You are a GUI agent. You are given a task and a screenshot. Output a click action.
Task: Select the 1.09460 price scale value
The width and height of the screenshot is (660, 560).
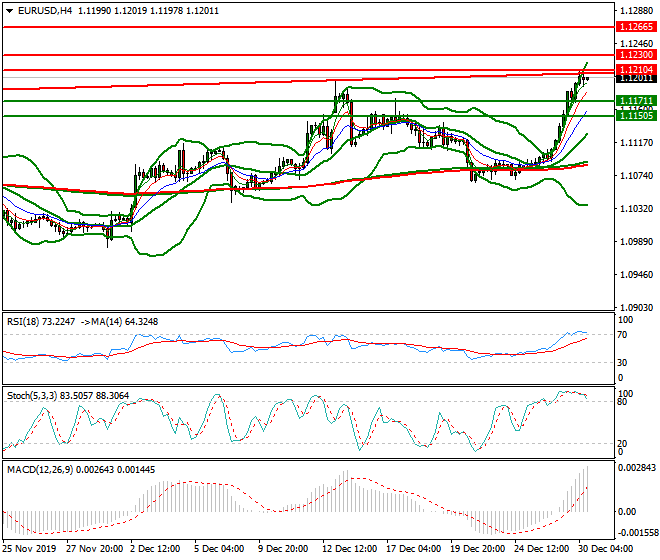[636, 275]
